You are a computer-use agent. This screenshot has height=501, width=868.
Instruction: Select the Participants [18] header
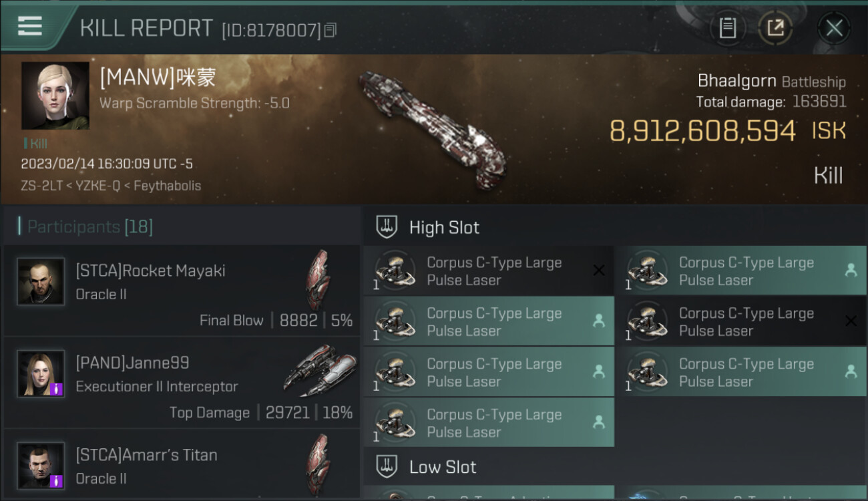pyautogui.click(x=89, y=227)
